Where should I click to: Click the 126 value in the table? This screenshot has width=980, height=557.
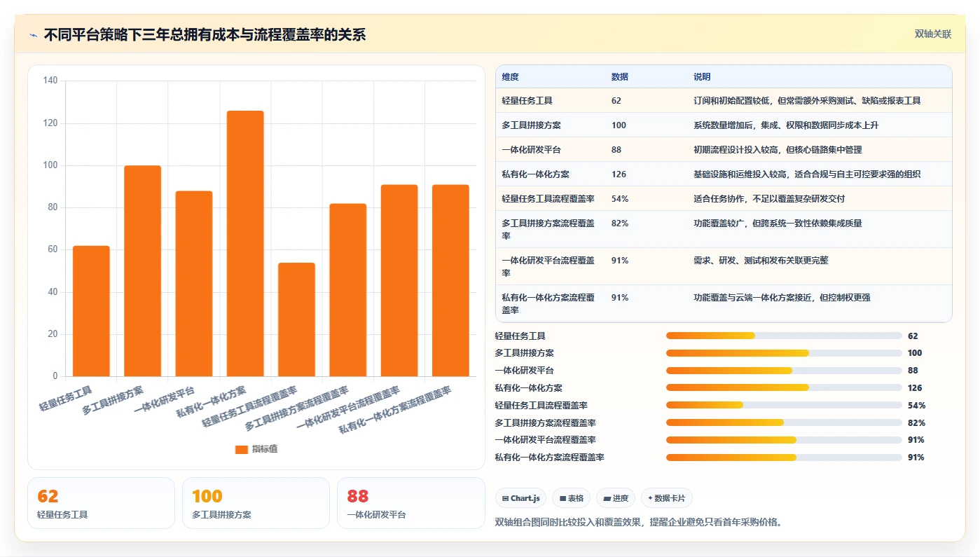(619, 174)
